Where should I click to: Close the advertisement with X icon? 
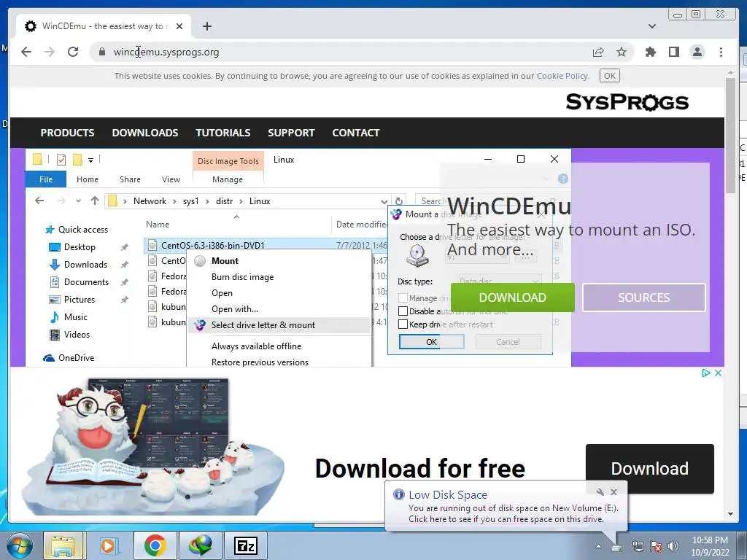(718, 373)
